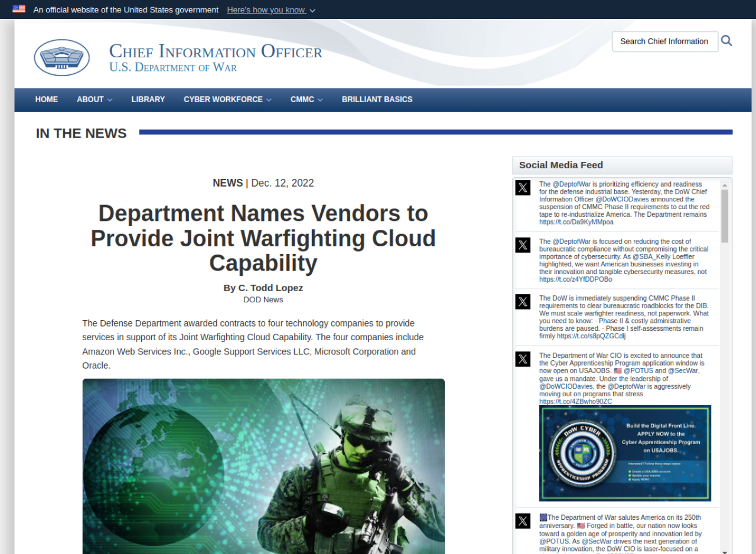756x554 pixels.
Task: Open X icon beside CMMC Phase II post
Action: 523,302
